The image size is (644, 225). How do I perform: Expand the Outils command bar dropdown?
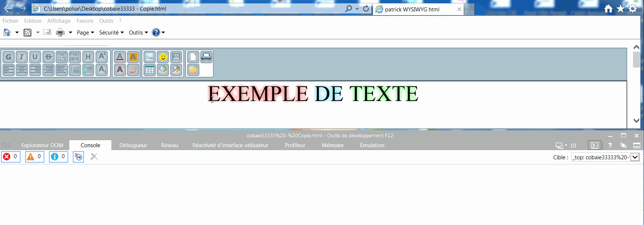tap(138, 33)
